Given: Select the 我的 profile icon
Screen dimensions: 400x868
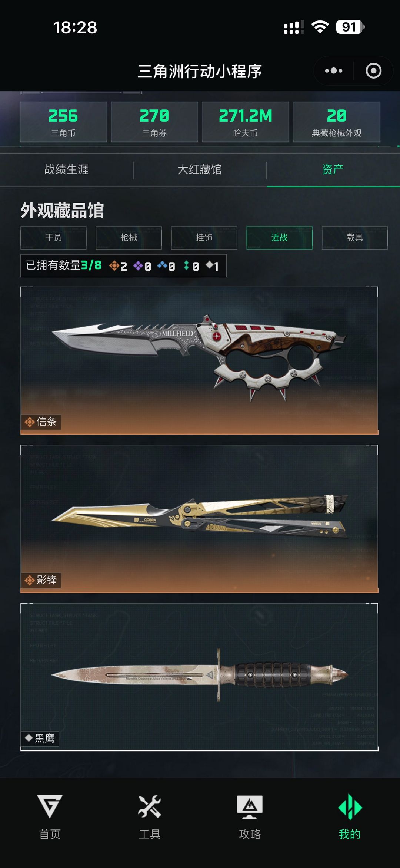Looking at the screenshot, I should tap(350, 806).
